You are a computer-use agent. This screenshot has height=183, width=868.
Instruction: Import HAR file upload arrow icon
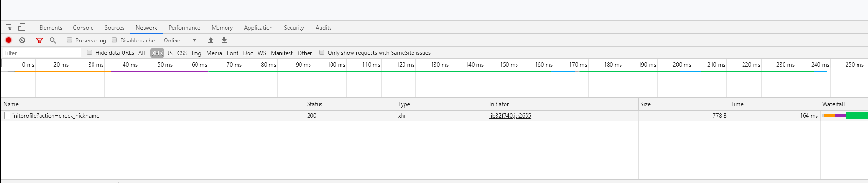click(211, 41)
